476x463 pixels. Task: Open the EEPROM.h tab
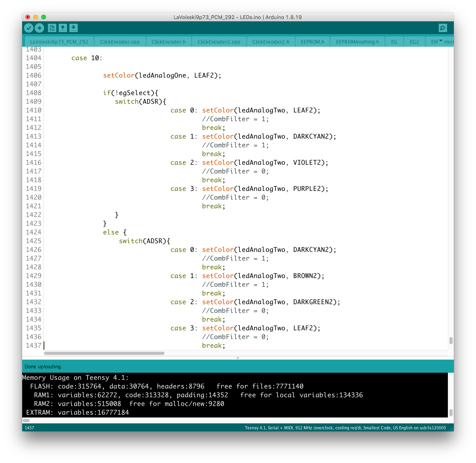[x=312, y=42]
